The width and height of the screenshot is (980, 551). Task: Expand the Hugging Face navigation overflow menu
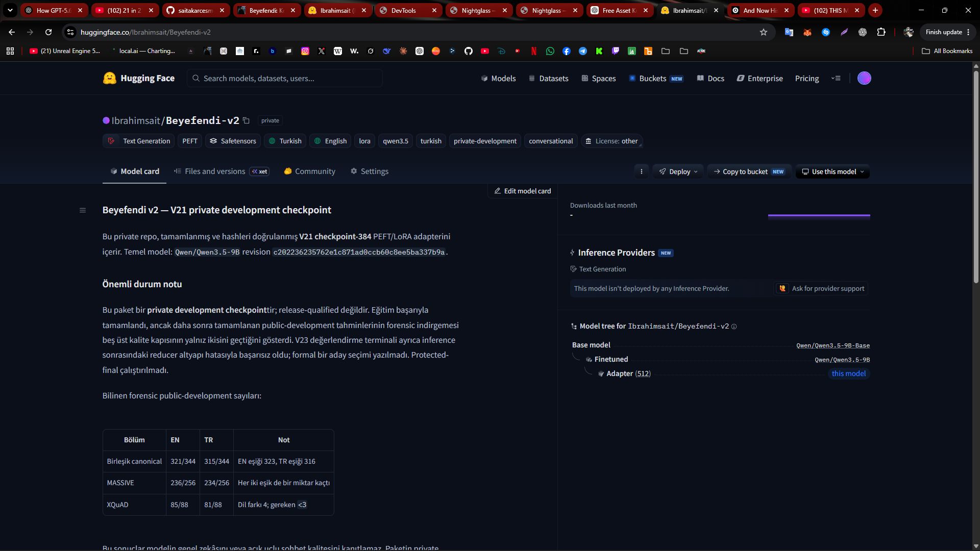pyautogui.click(x=836, y=78)
